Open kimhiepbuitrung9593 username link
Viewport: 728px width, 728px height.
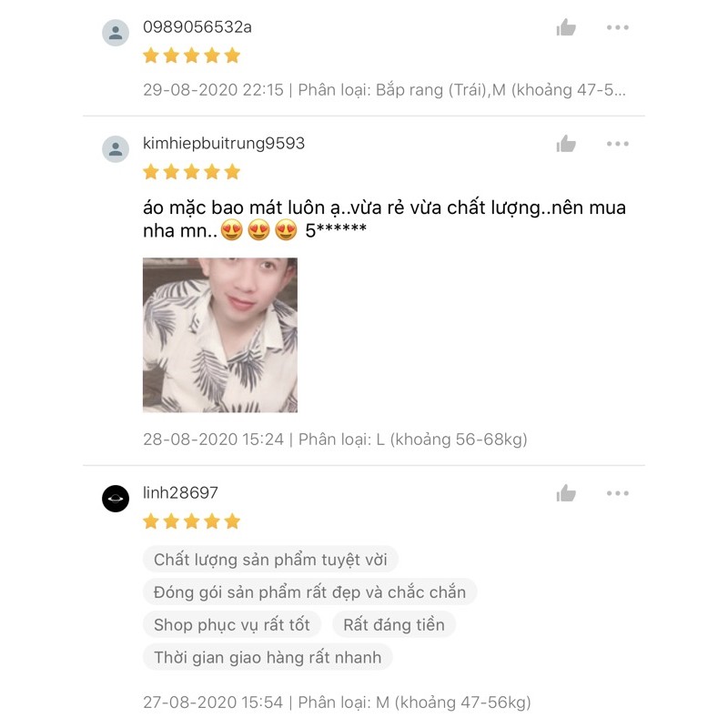(224, 143)
